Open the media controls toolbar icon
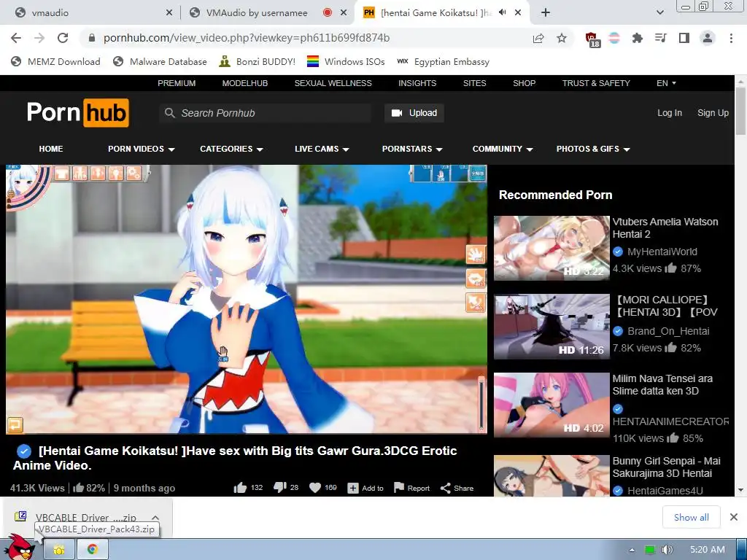The width and height of the screenshot is (747, 560). [661, 38]
